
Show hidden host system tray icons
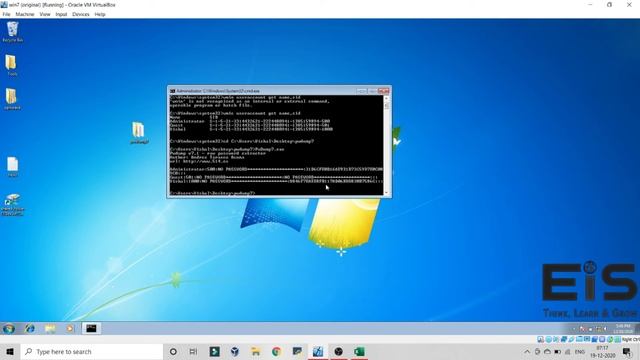point(527,351)
